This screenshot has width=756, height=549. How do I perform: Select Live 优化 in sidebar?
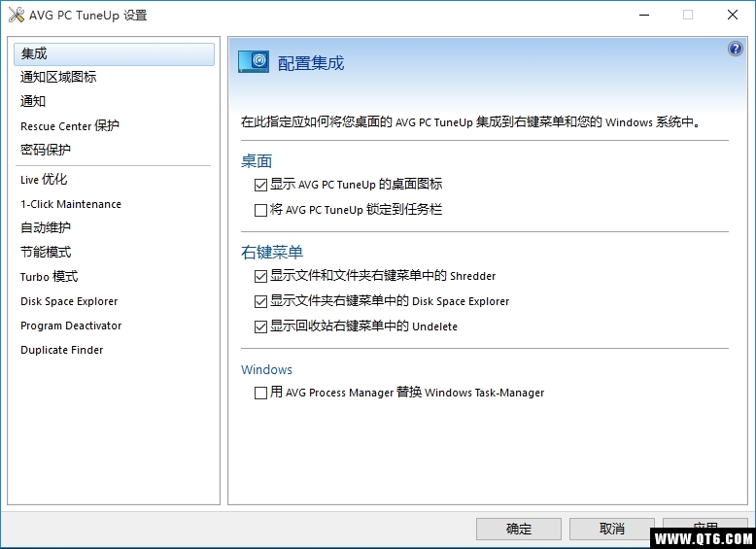pyautogui.click(x=44, y=180)
